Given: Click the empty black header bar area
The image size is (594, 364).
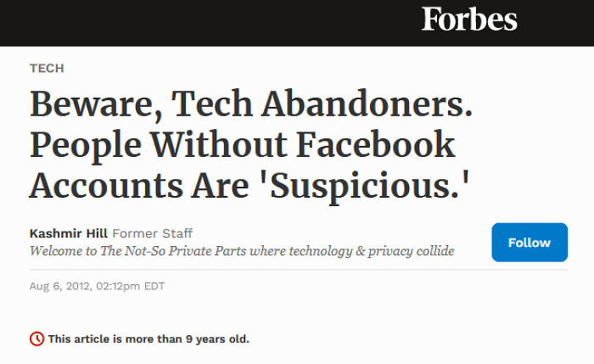Looking at the screenshot, I should coord(212,22).
